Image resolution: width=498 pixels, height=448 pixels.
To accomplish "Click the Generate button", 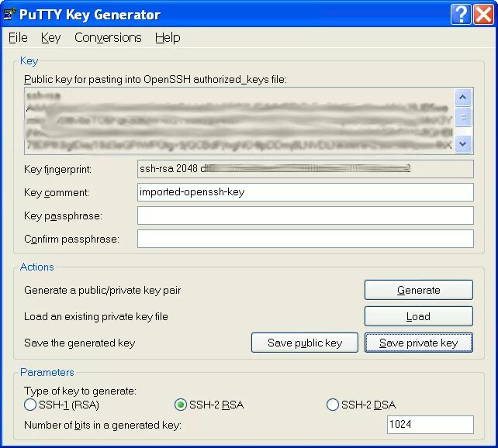I will (419, 290).
